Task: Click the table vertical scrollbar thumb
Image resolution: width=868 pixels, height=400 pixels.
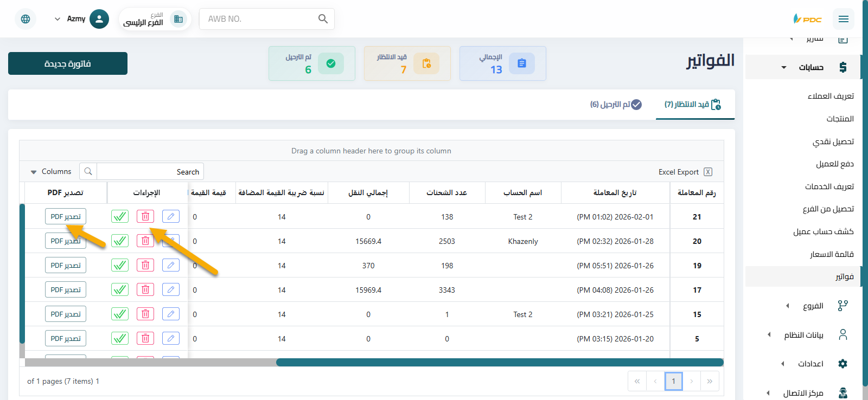Action: tap(22, 274)
